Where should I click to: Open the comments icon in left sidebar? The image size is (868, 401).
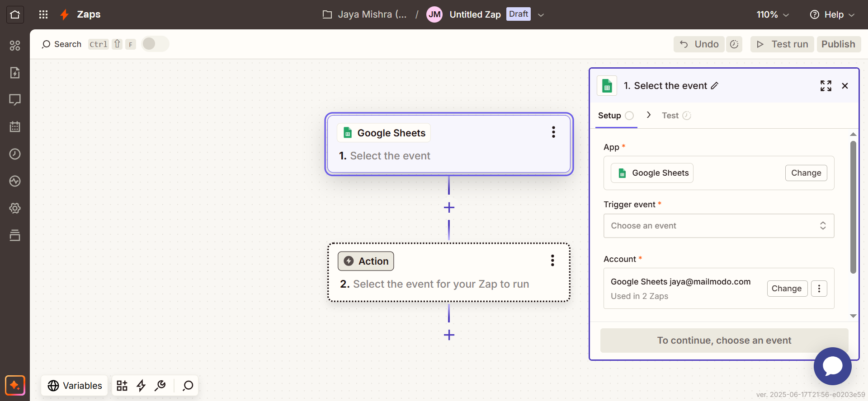pos(15,100)
